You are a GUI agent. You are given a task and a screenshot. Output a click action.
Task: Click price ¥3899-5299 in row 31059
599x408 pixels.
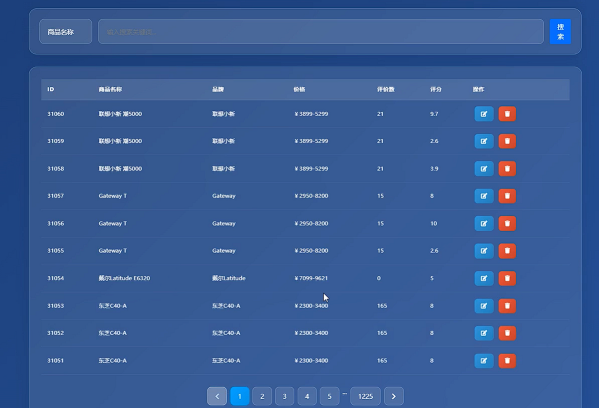(x=311, y=141)
